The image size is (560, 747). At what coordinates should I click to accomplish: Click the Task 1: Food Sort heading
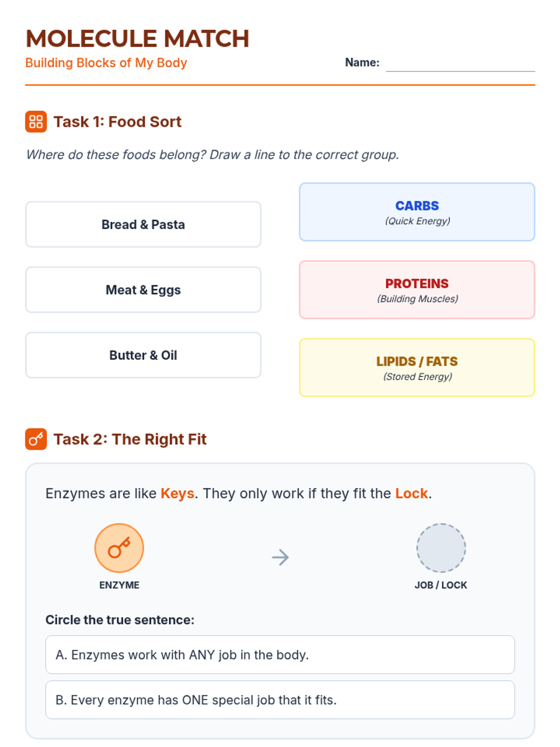click(x=117, y=122)
